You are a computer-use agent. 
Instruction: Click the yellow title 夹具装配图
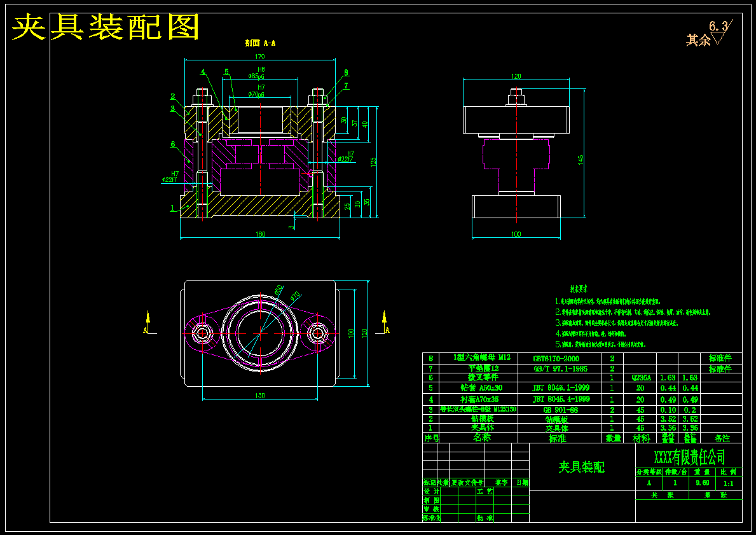pyautogui.click(x=105, y=27)
